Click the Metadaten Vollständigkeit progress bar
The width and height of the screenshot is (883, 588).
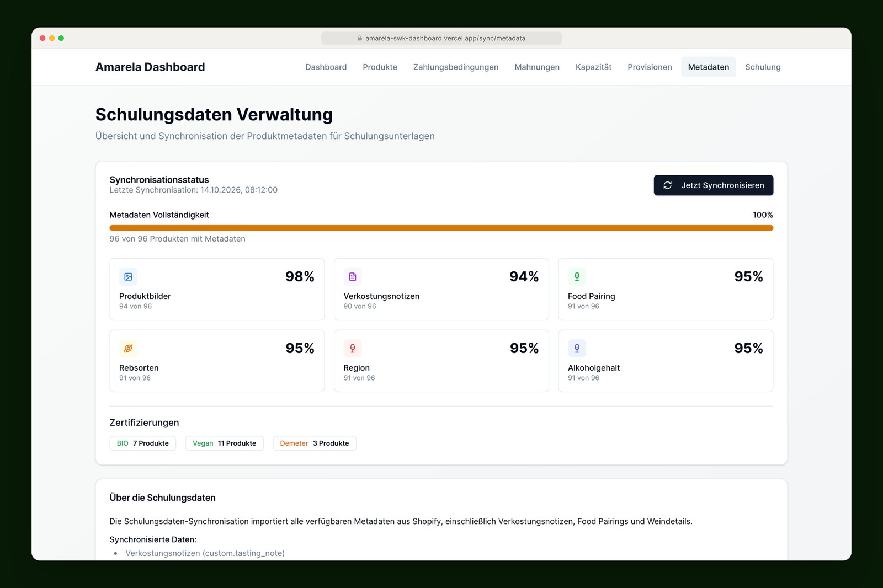click(441, 228)
